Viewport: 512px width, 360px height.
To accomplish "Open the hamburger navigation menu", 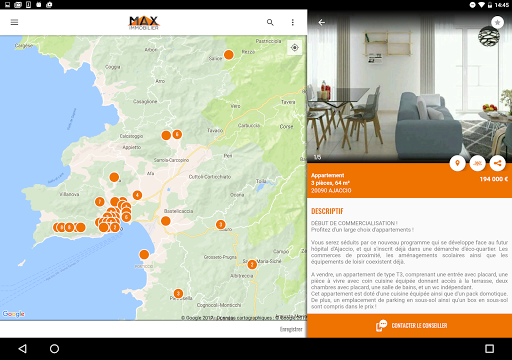I will pos(14,22).
